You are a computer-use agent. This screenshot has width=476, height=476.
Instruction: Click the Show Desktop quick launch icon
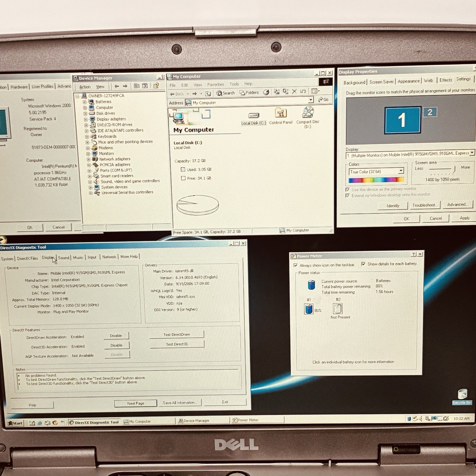[x=32, y=423]
